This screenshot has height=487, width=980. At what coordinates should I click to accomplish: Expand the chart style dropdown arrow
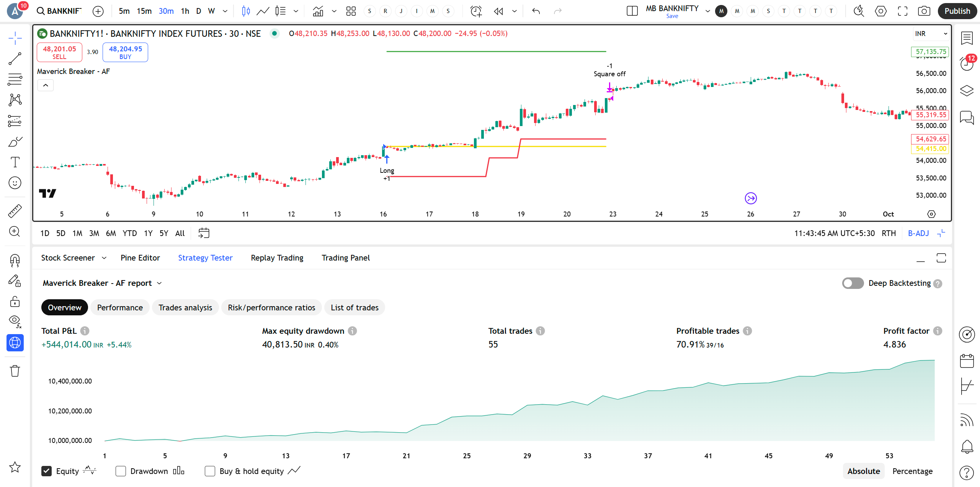[296, 11]
